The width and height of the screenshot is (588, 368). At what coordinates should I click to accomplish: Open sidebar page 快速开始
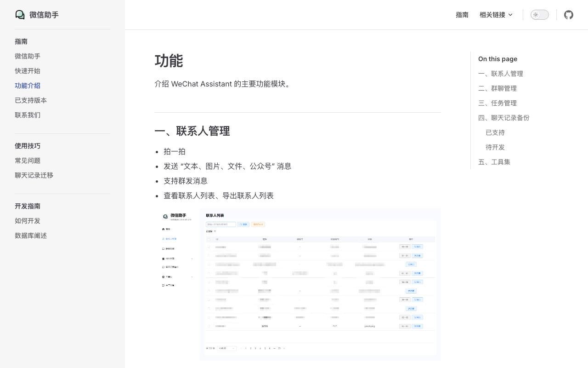tap(28, 71)
